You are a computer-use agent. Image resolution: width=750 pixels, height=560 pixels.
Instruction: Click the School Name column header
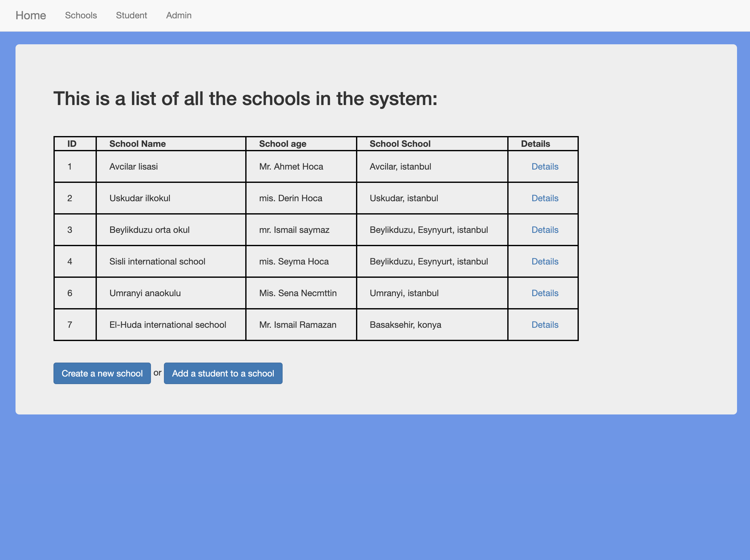[137, 143]
